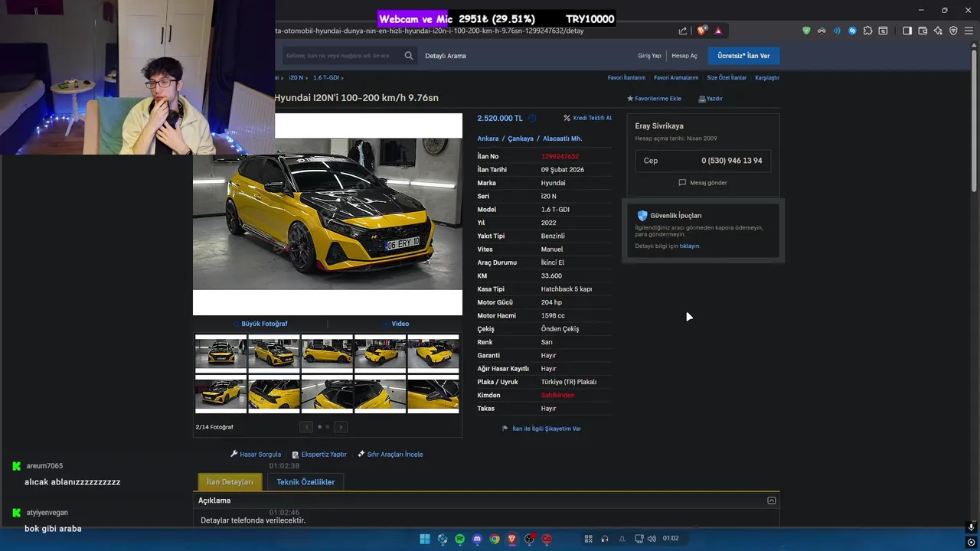Open the Leo AI sparkle icon
The image size is (980, 551).
[938, 31]
